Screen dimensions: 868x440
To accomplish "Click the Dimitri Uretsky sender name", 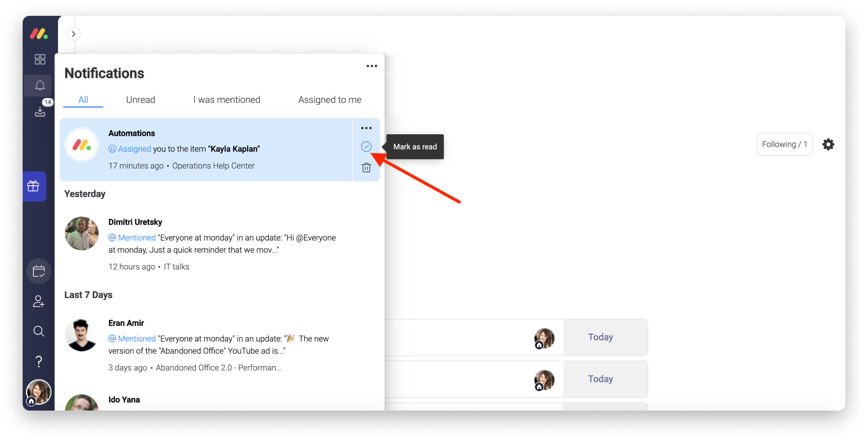I will pyautogui.click(x=135, y=222).
